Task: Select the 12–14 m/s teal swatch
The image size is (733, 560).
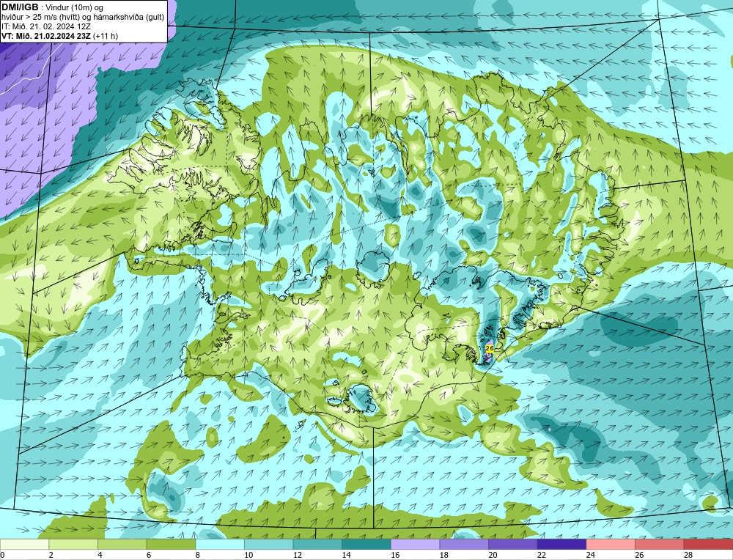Action: (317, 544)
